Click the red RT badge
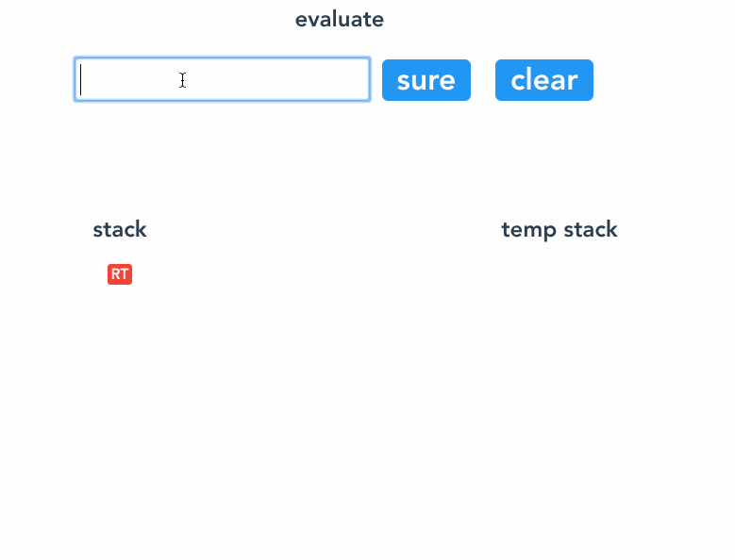 tap(120, 274)
